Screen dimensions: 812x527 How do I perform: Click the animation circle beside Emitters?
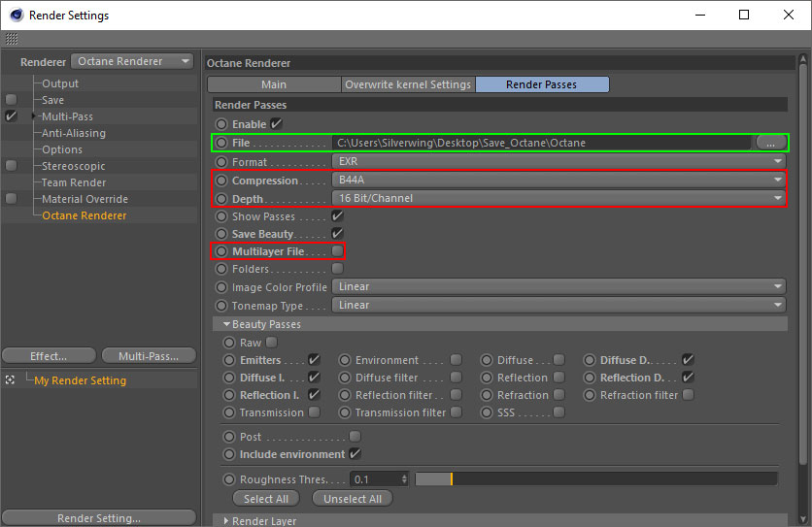tap(229, 360)
